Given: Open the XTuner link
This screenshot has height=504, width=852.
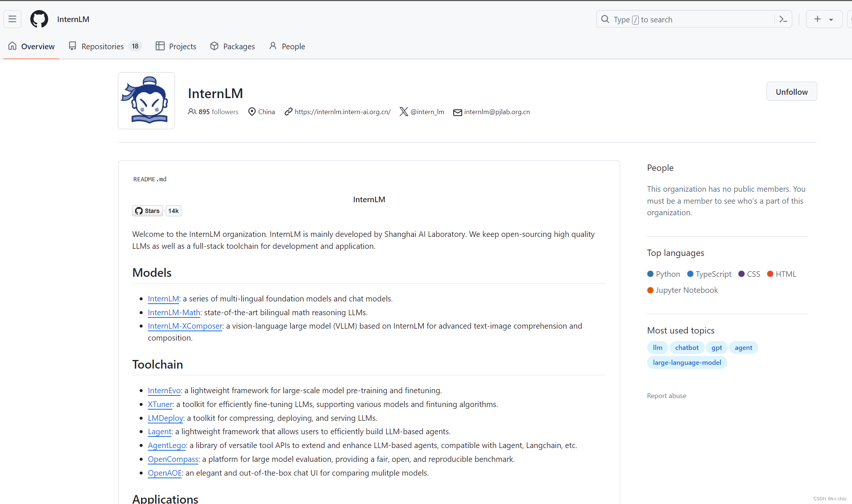Looking at the screenshot, I should pos(160,404).
